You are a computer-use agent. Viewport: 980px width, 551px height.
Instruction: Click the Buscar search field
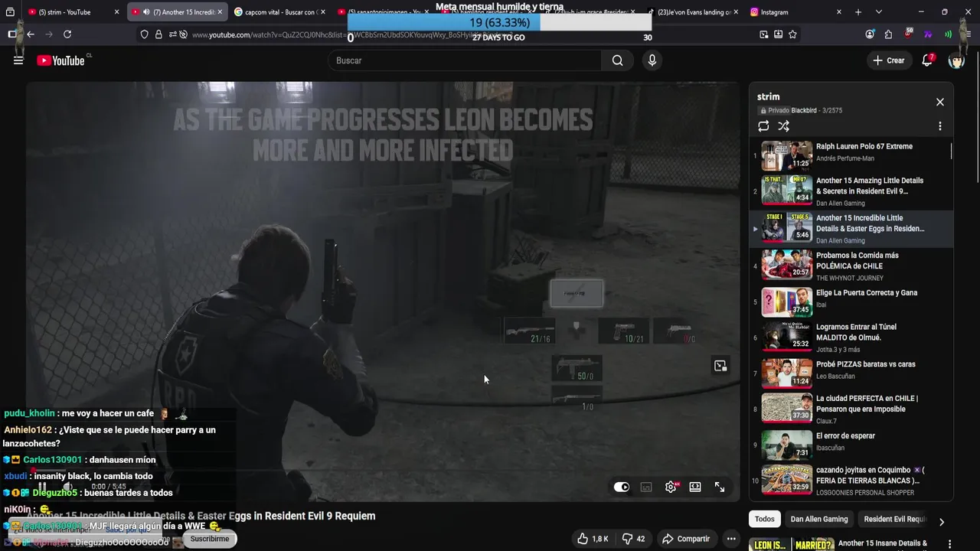pos(465,60)
